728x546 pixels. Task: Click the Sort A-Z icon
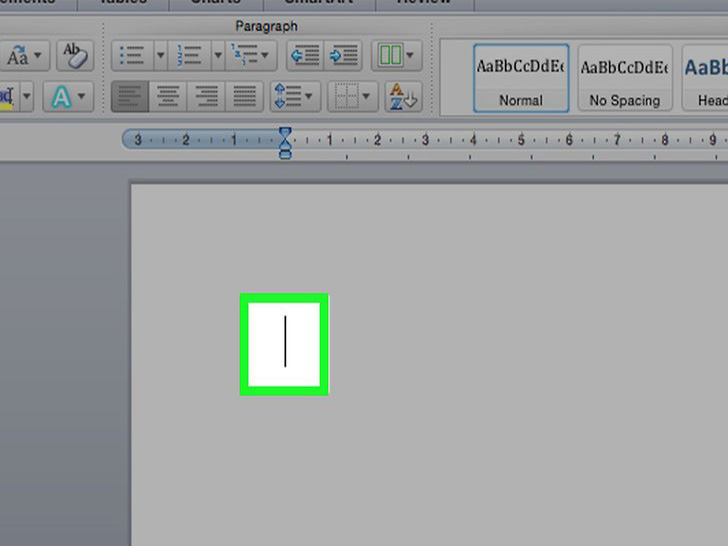click(x=403, y=97)
